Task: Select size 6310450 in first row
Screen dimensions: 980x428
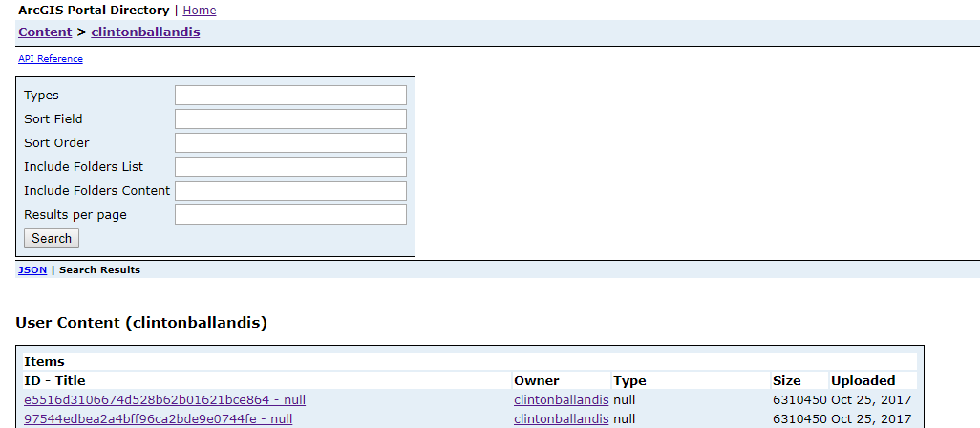Action: coord(800,400)
